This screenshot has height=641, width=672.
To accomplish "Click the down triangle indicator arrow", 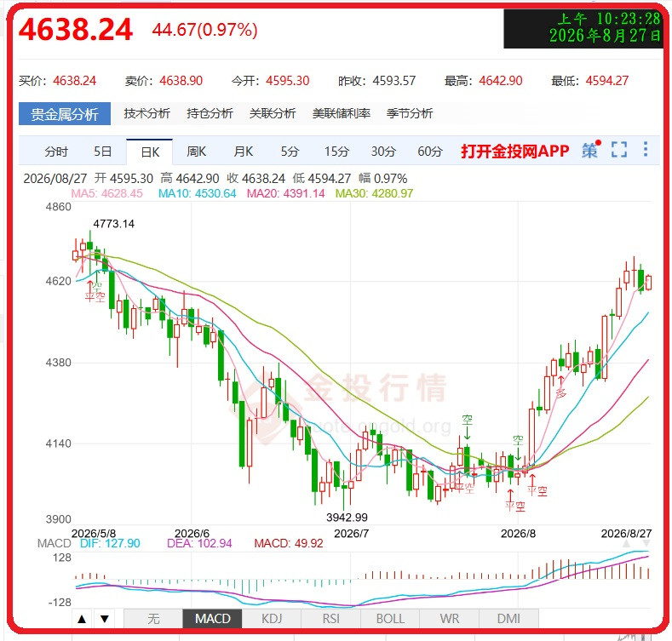I will 105,619.
